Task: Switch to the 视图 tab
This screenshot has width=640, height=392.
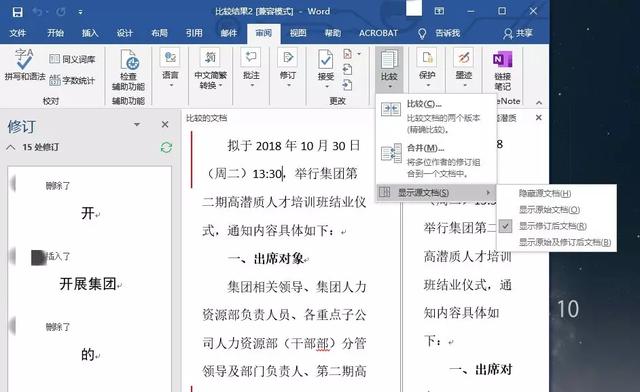Action: click(298, 33)
